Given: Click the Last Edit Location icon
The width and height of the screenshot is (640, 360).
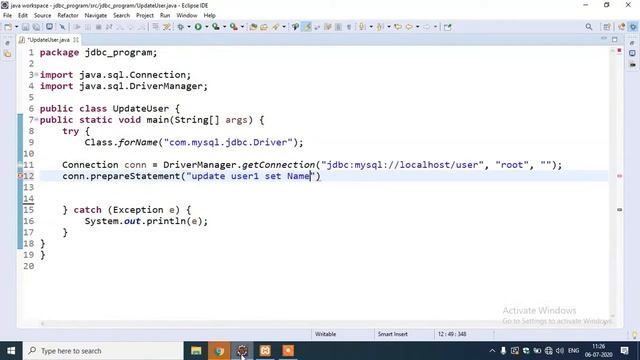Looking at the screenshot, I should click(x=398, y=27).
